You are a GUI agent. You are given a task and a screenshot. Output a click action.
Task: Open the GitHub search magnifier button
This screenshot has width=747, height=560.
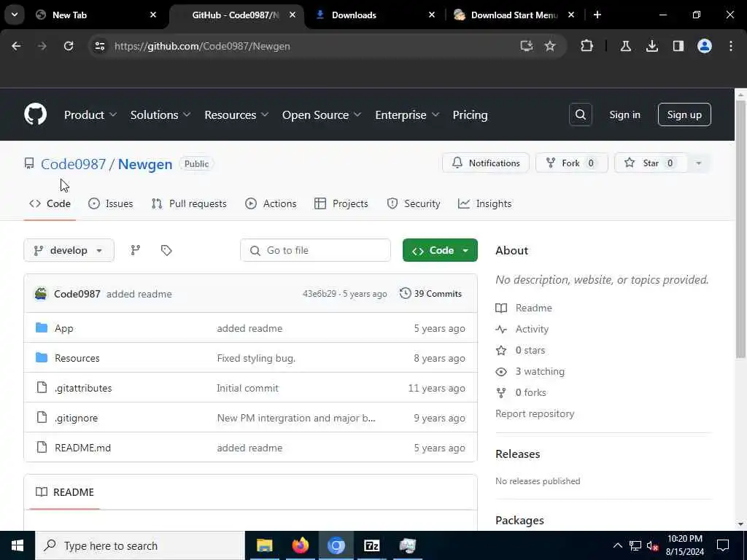click(580, 114)
